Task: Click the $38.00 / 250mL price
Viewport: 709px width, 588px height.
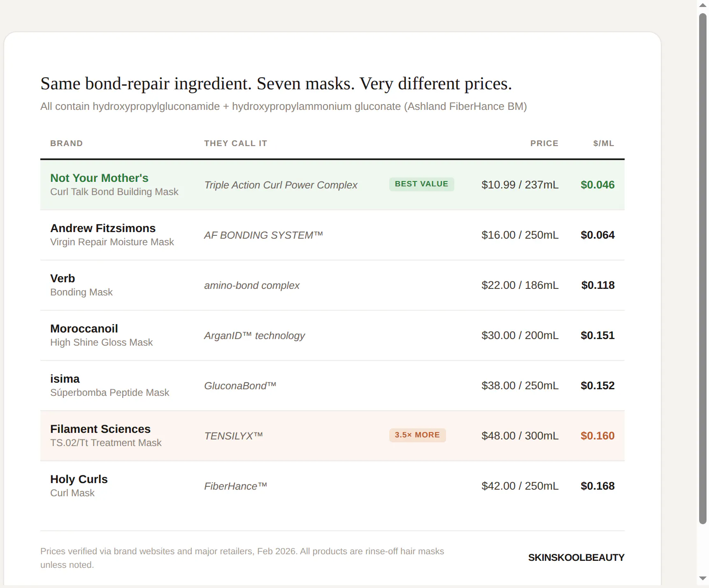Action: pos(520,386)
